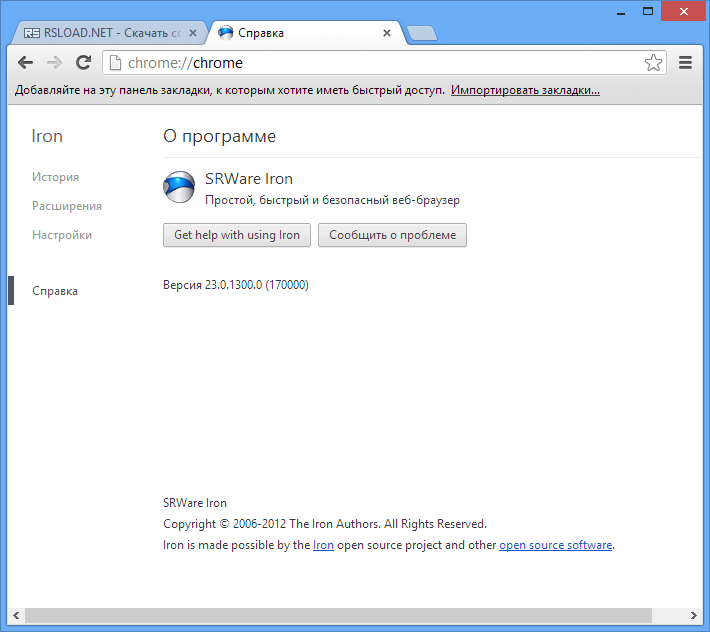Go back using the back arrow
The image size is (710, 632).
tap(25, 62)
